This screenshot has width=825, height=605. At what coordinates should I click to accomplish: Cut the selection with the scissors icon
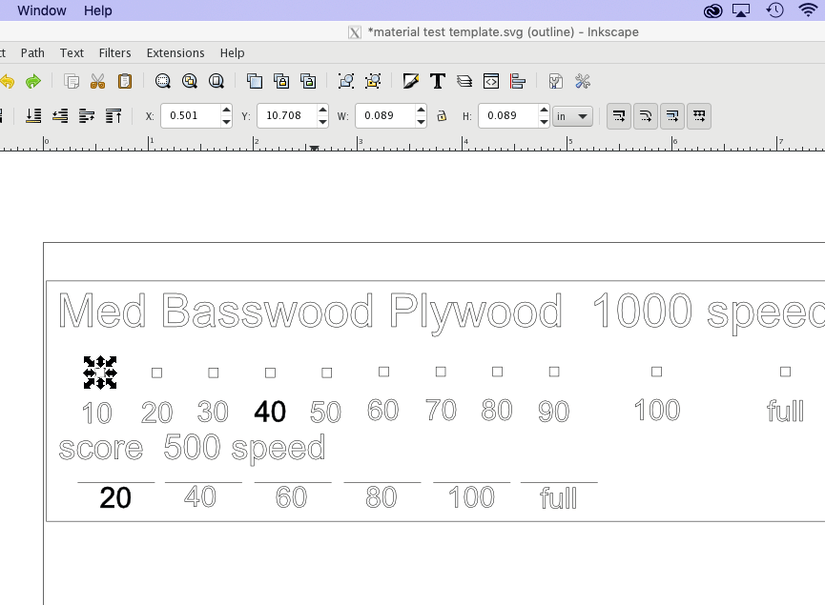click(x=97, y=81)
